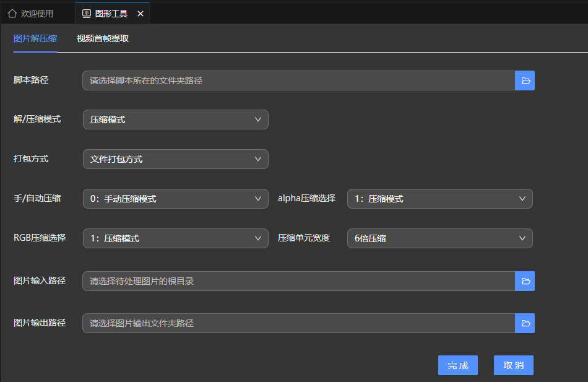Image resolution: width=588 pixels, height=382 pixels.
Task: Click home icon on 欢迎使用 tab
Action: 12,14
